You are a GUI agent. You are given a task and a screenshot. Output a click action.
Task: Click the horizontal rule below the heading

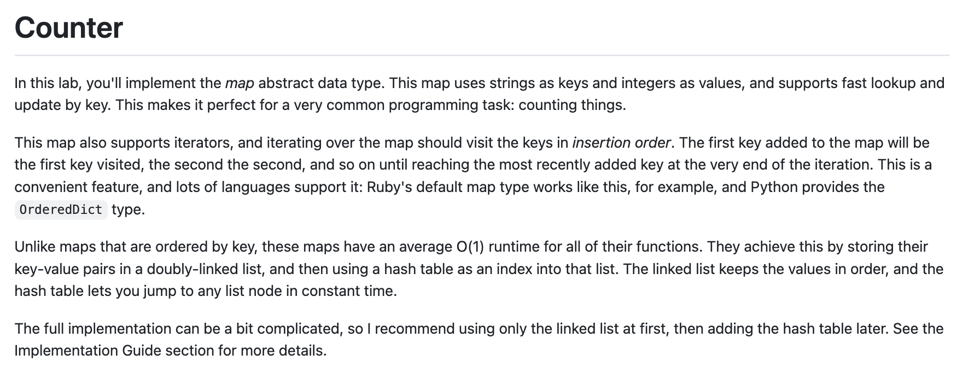point(481,55)
